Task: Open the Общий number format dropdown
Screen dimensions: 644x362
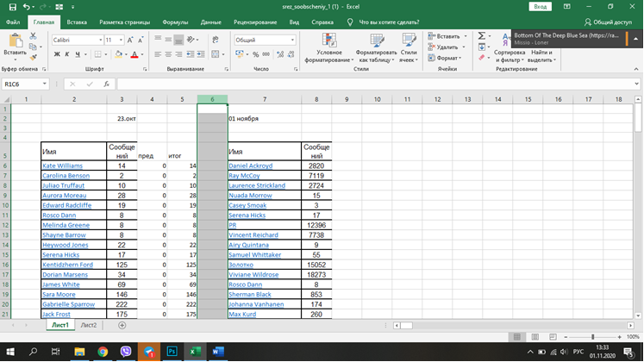Action: click(292, 40)
